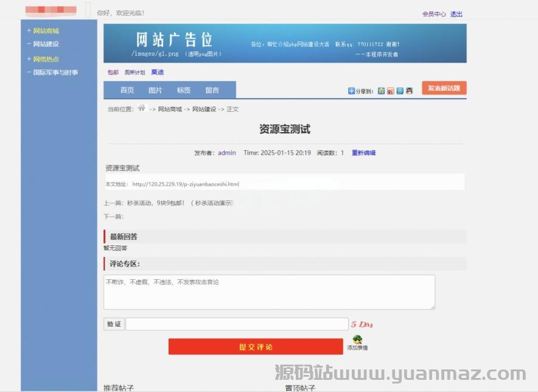Open the 图片 navigation tab
Screen dimensions: 538x392
tap(155, 90)
